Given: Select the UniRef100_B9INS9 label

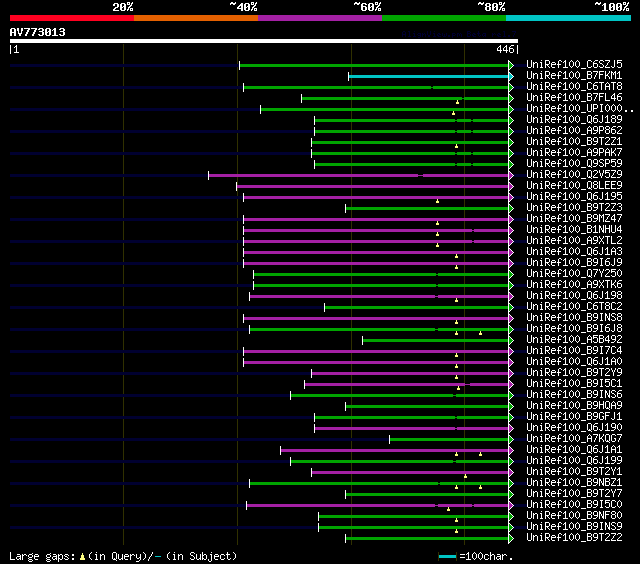Looking at the screenshot, I should (x=574, y=527).
